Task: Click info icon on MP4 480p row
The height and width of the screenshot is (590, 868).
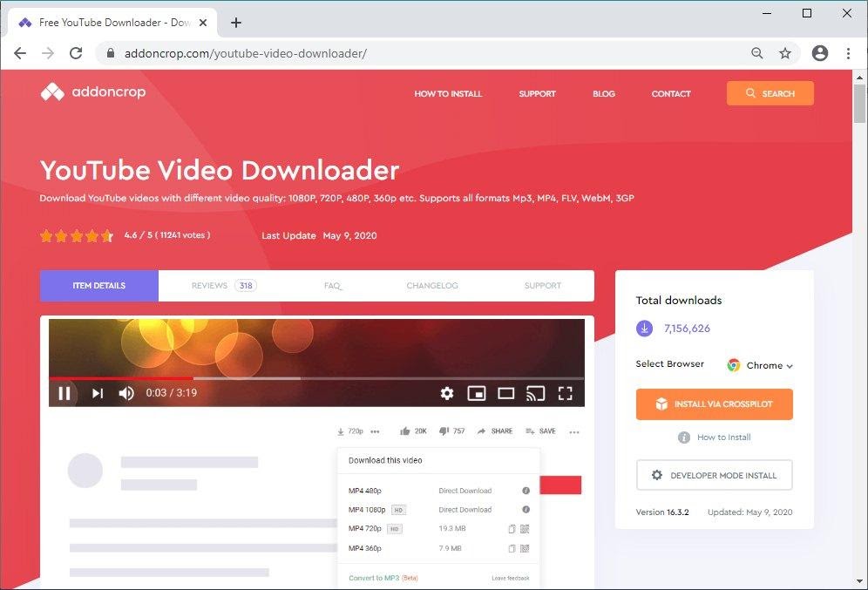Action: (526, 491)
